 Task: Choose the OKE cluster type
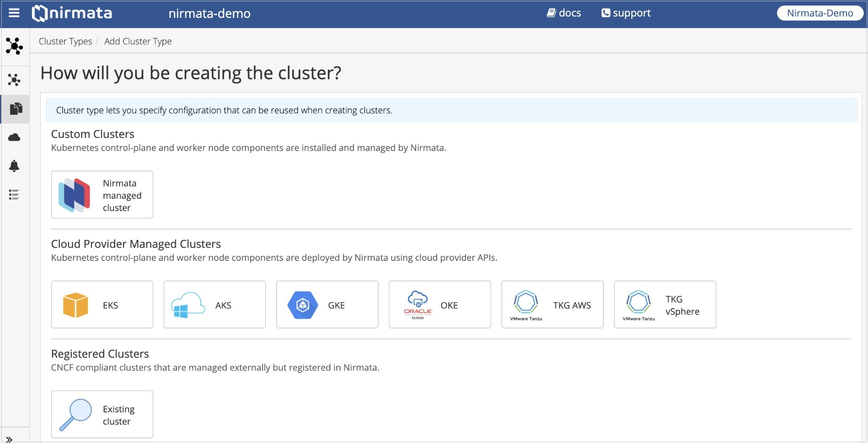440,305
